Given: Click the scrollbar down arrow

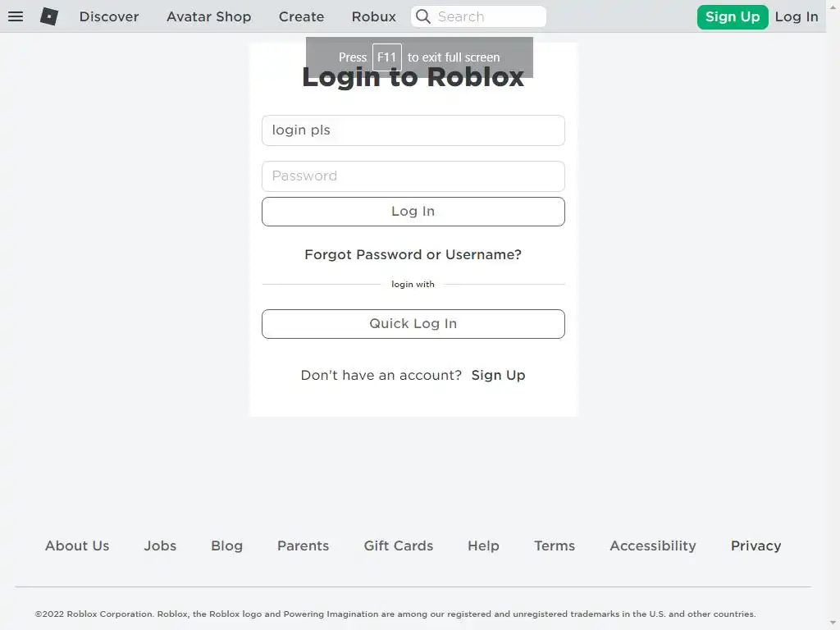Looking at the screenshot, I should [833, 624].
